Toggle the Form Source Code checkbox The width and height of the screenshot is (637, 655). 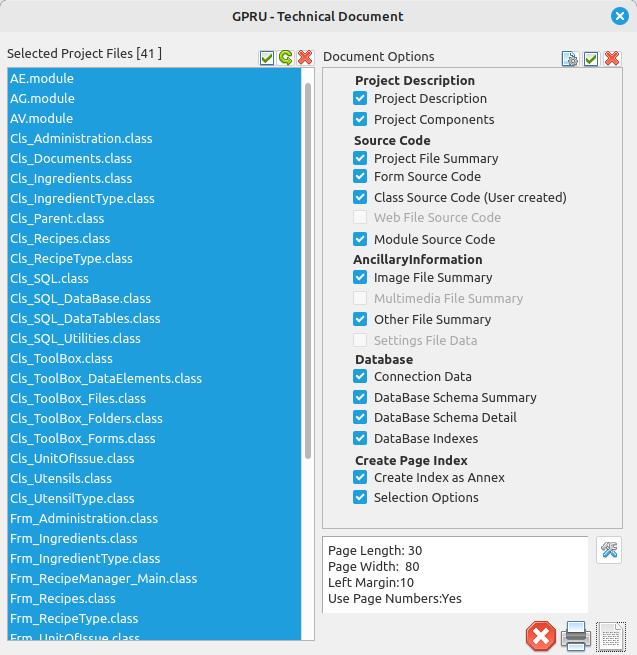[x=360, y=176]
